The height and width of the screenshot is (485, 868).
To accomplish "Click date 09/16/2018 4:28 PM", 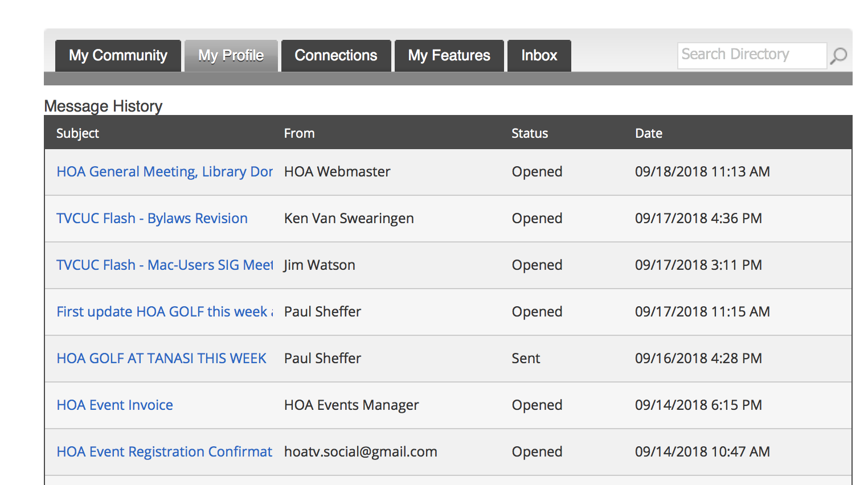I will (698, 359).
